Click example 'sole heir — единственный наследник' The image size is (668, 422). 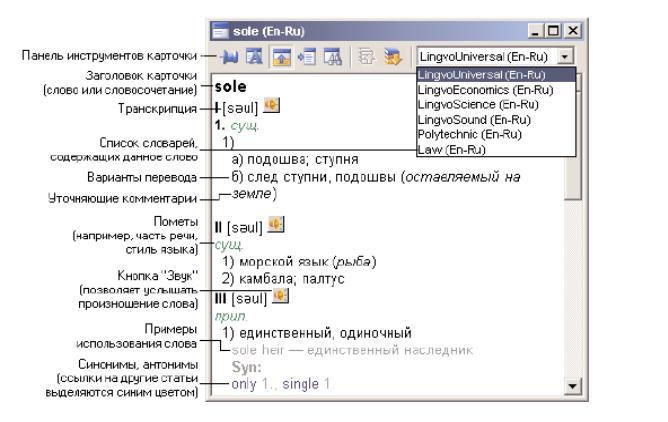(352, 350)
